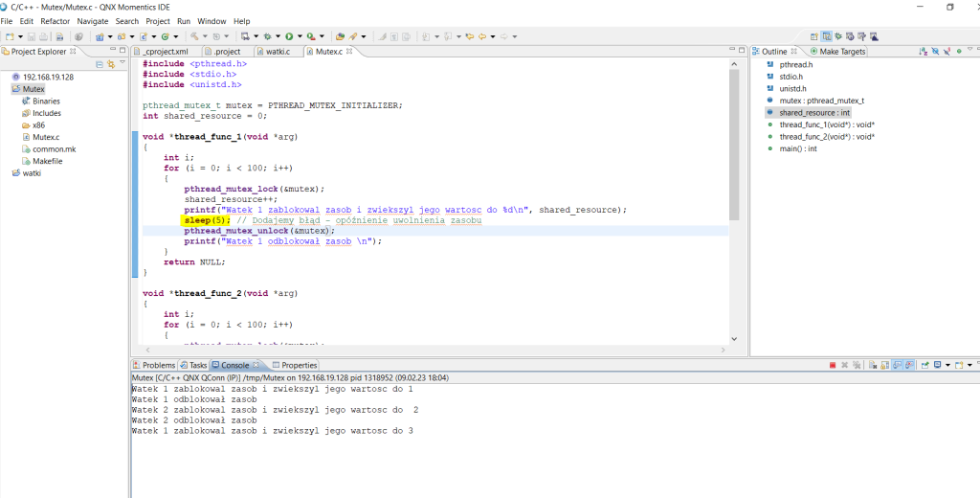The width and height of the screenshot is (980, 498).
Task: Click the Clear Console icon
Action: click(873, 365)
